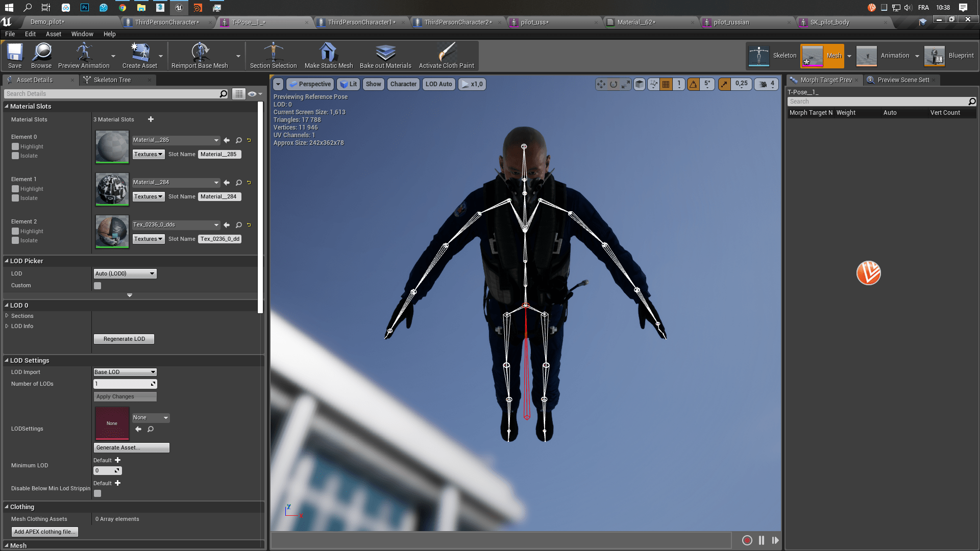Click Number of LODs slider field

click(x=125, y=384)
